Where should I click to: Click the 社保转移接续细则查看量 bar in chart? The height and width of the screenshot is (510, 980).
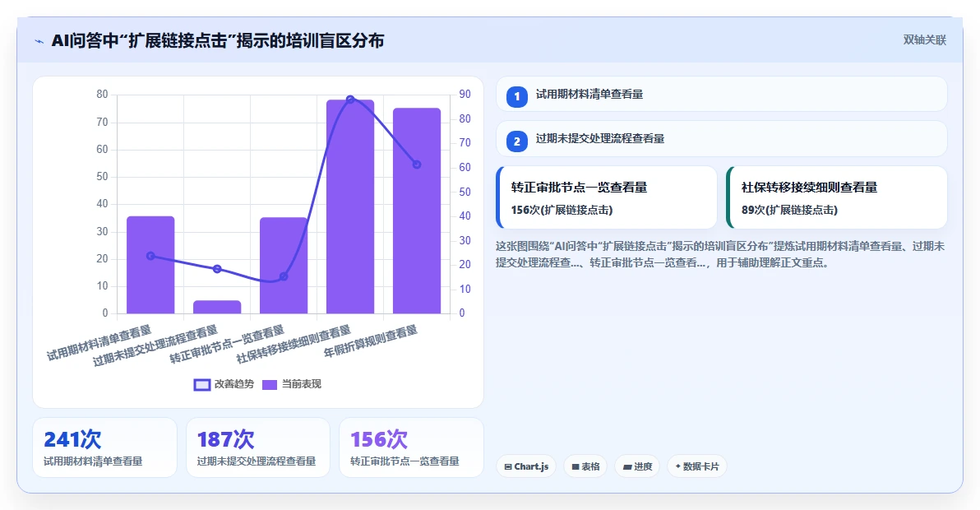(x=350, y=206)
